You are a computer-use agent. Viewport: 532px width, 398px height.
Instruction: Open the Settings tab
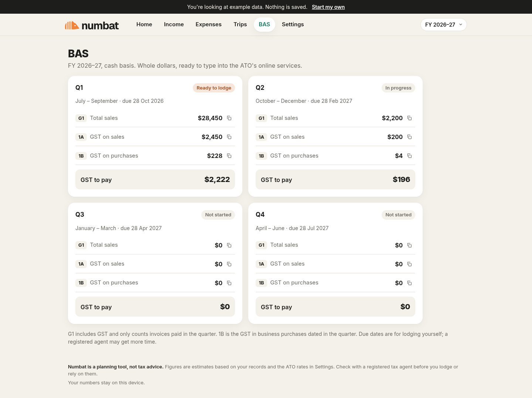click(293, 24)
